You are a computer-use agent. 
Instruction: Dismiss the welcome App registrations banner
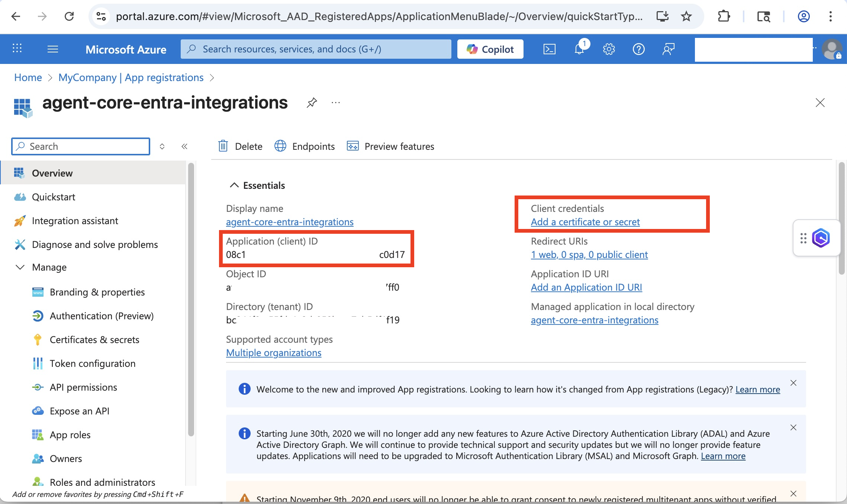coord(793,383)
